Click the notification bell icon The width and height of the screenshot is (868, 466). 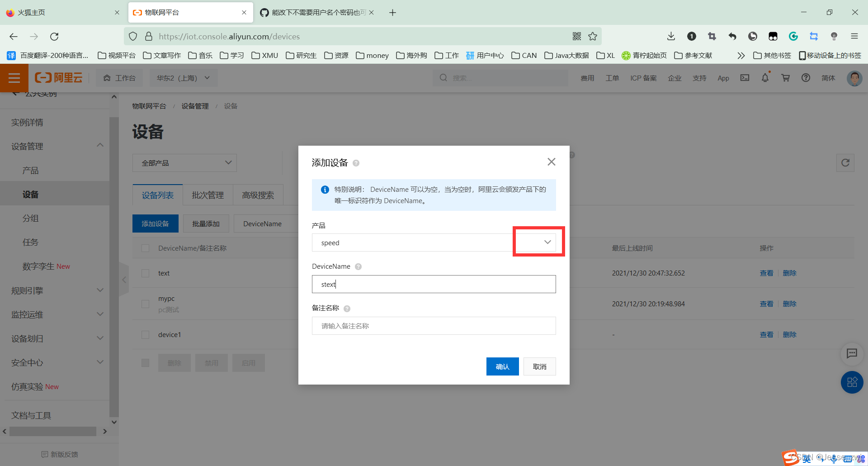point(765,78)
